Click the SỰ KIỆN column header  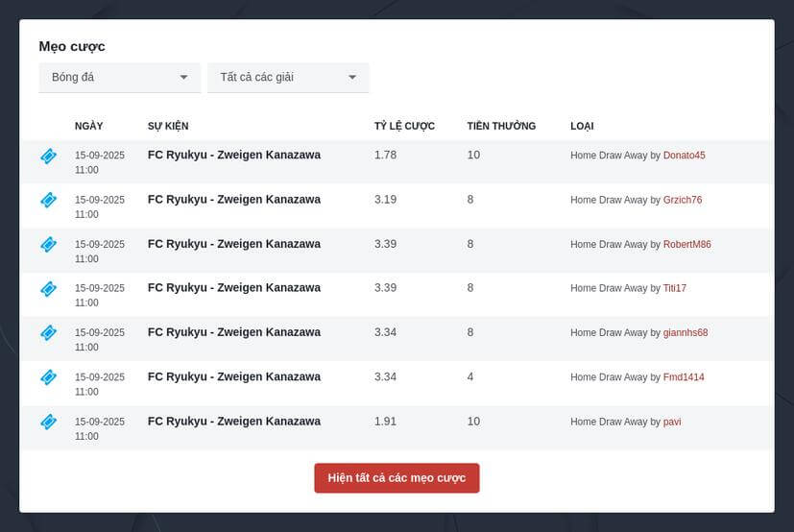point(168,126)
